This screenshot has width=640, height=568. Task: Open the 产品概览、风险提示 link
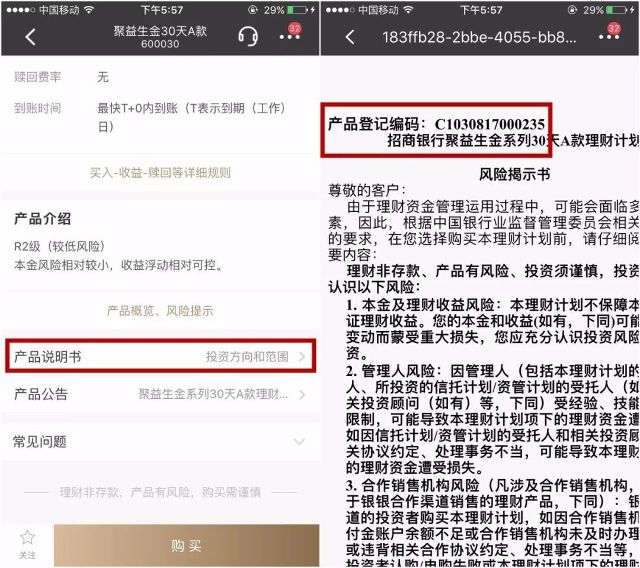pyautogui.click(x=160, y=311)
